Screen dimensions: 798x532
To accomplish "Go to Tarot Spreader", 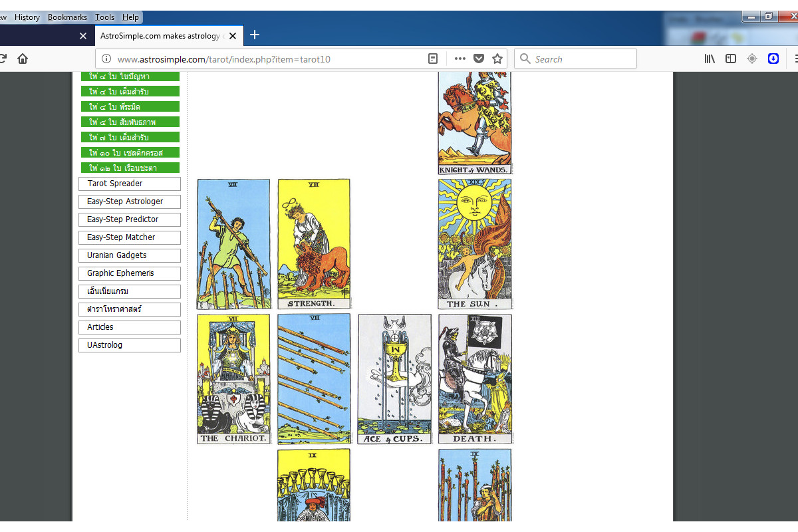I will pyautogui.click(x=130, y=184).
